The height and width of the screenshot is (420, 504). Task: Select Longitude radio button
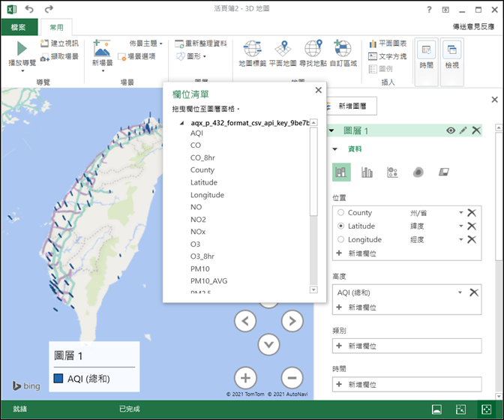coord(340,239)
